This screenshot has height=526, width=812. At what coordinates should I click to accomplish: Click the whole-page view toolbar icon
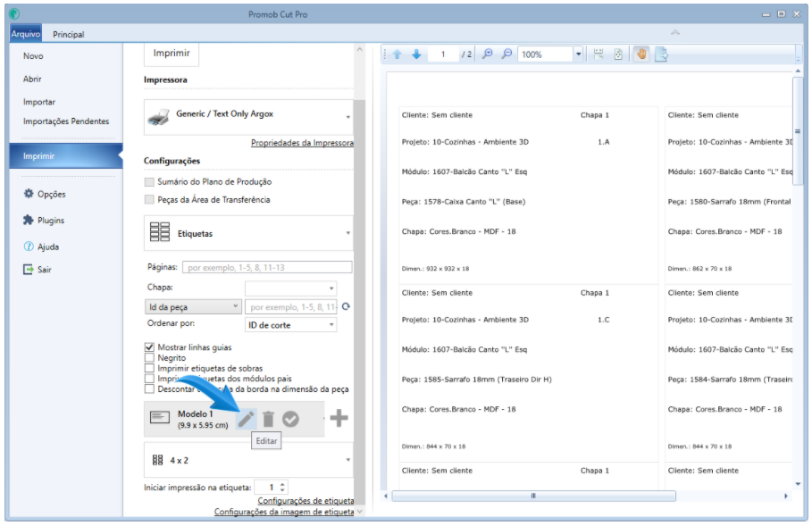[618, 54]
